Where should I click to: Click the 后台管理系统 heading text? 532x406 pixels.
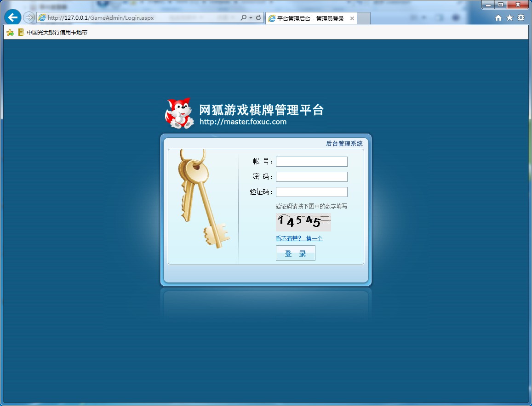[344, 143]
